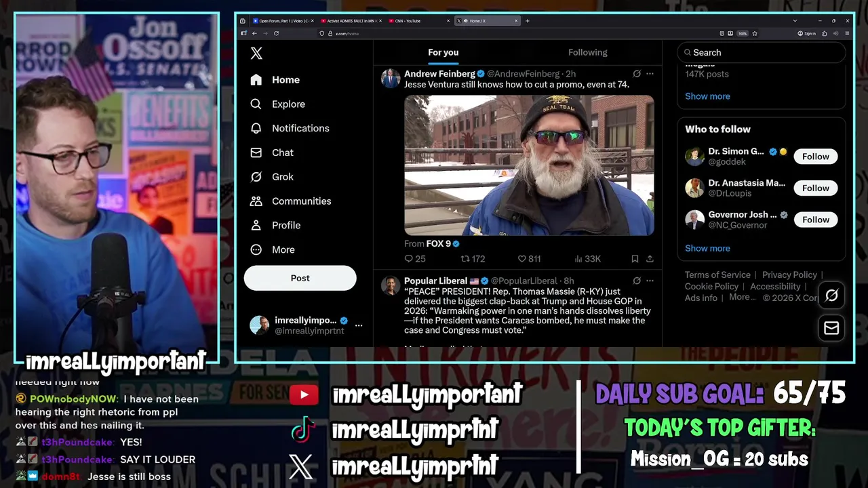Share the Andrew Feinberg post
Screen dimensions: 868x488
pyautogui.click(x=650, y=258)
